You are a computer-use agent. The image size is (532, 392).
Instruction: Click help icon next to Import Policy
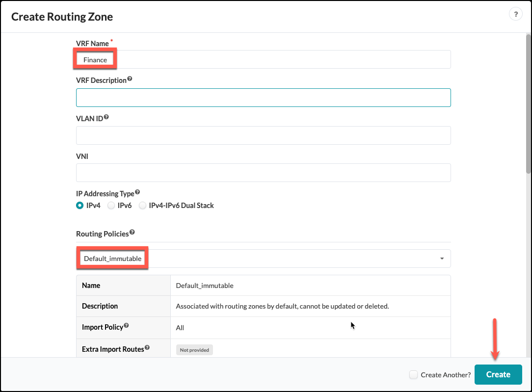click(x=127, y=326)
